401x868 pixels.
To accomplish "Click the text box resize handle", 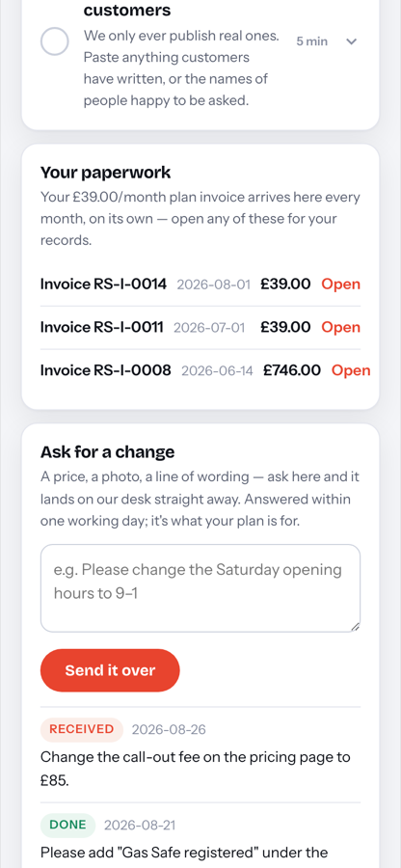I will [355, 627].
